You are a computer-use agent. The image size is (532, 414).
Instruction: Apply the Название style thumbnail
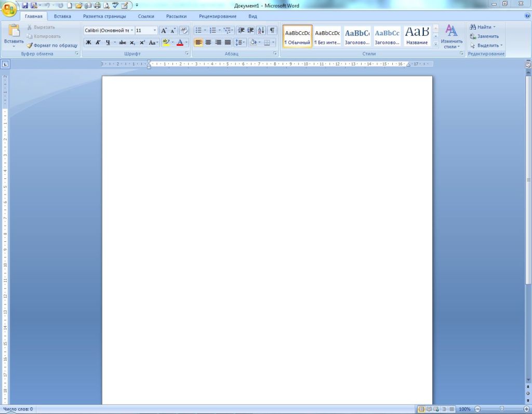pyautogui.click(x=417, y=36)
